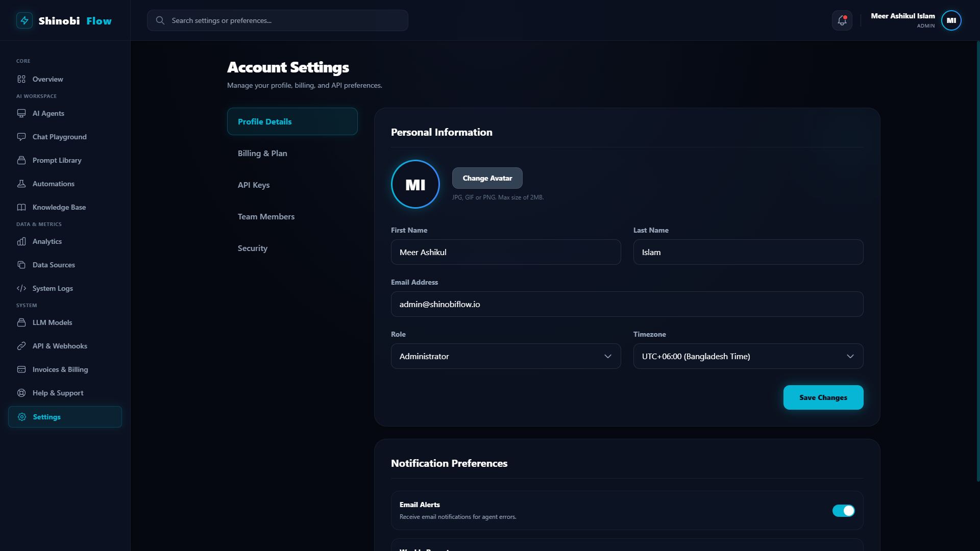Viewport: 980px width, 551px height.
Task: Open the Timezone dropdown
Action: [748, 356]
